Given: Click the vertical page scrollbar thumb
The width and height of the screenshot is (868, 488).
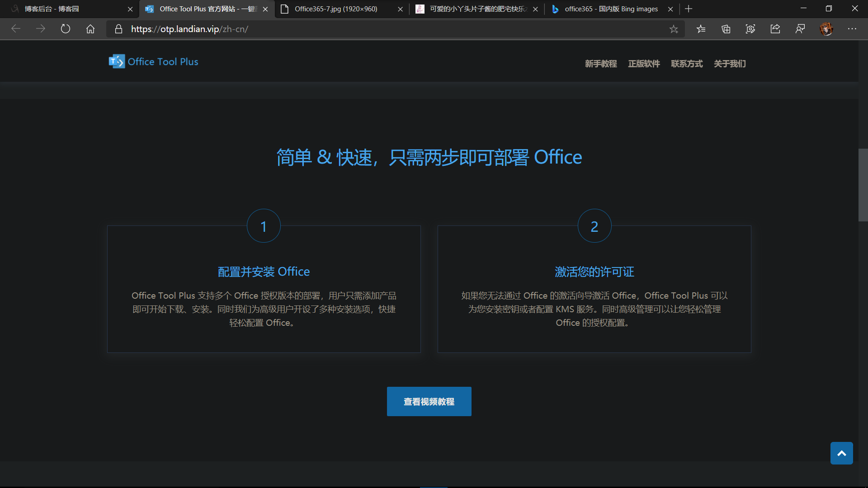Looking at the screenshot, I should coord(863,185).
